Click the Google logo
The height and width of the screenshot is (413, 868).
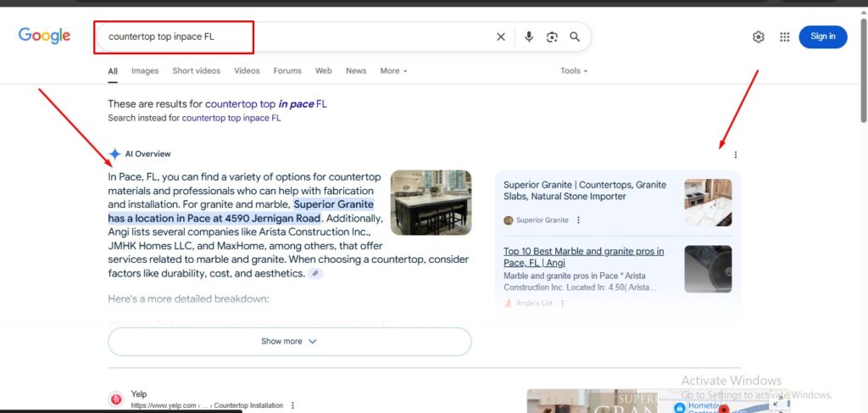tap(44, 36)
